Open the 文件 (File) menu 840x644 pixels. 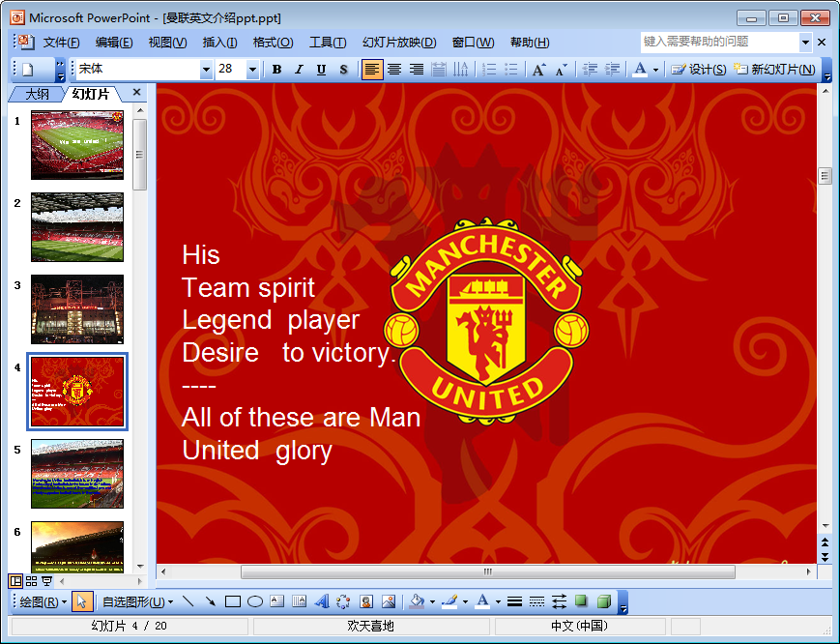61,43
